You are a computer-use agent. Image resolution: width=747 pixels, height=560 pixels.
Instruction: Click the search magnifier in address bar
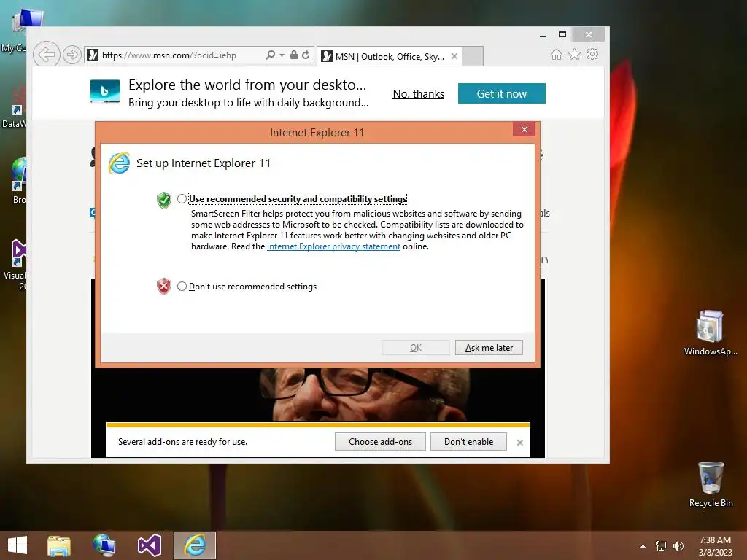click(x=270, y=55)
